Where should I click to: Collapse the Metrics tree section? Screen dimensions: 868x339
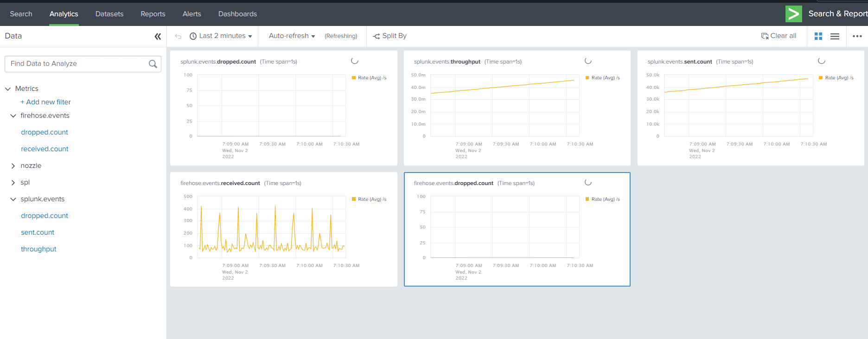[8, 89]
